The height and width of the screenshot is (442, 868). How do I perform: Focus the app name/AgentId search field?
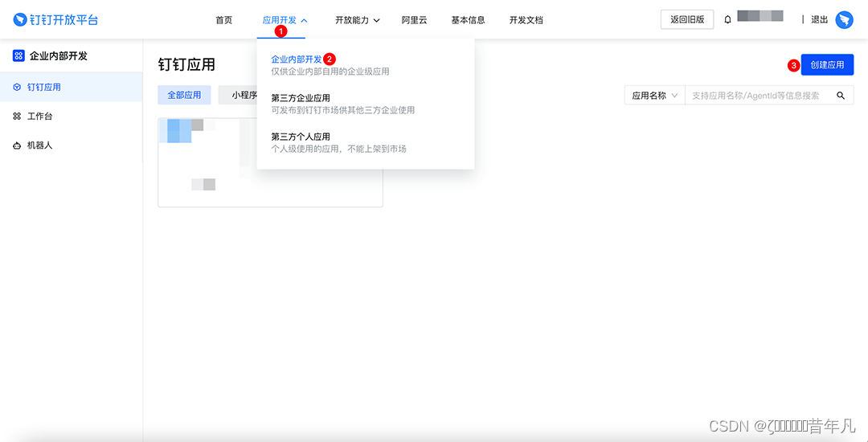760,95
